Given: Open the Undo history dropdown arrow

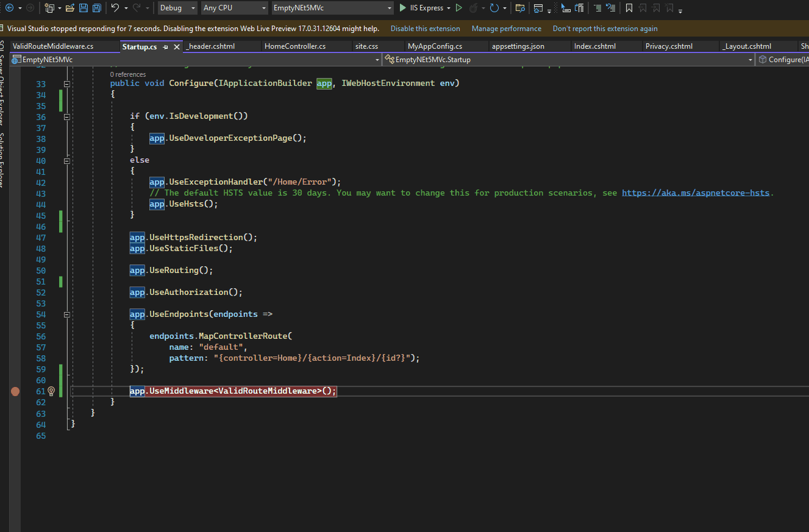Looking at the screenshot, I should (126, 8).
